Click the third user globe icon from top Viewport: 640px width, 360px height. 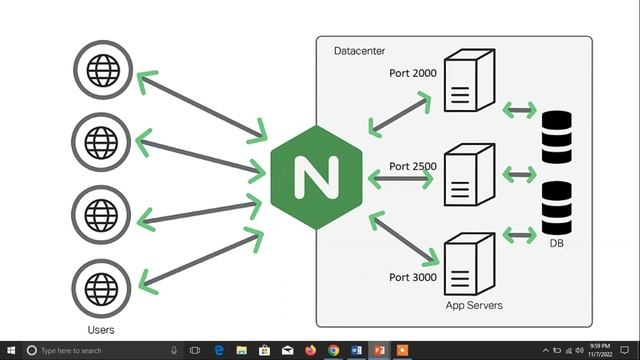click(101, 215)
